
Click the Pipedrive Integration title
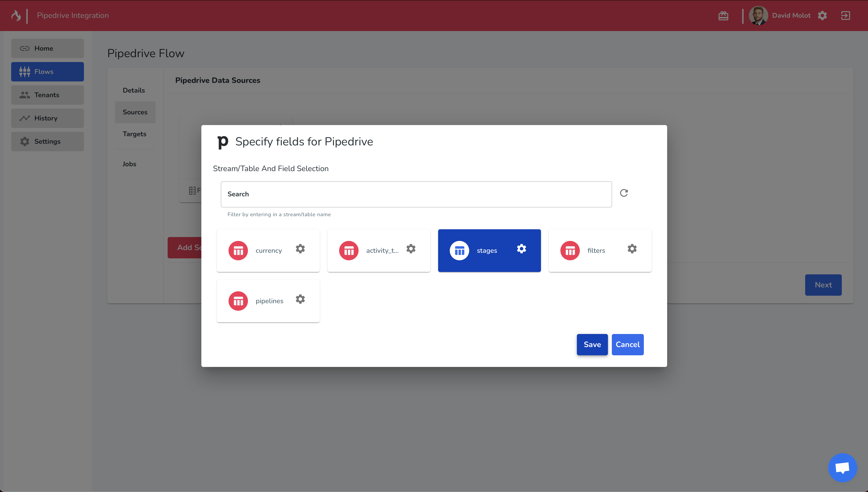[x=73, y=16]
